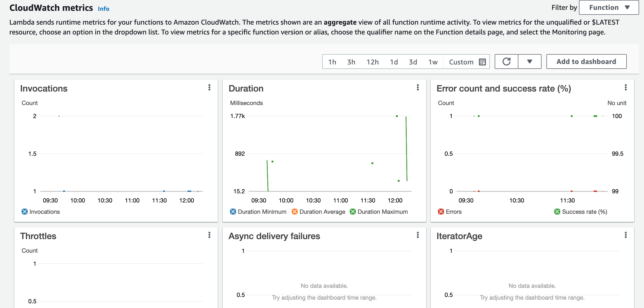Click the Add to dashboard button
This screenshot has width=644, height=308.
pyautogui.click(x=586, y=62)
